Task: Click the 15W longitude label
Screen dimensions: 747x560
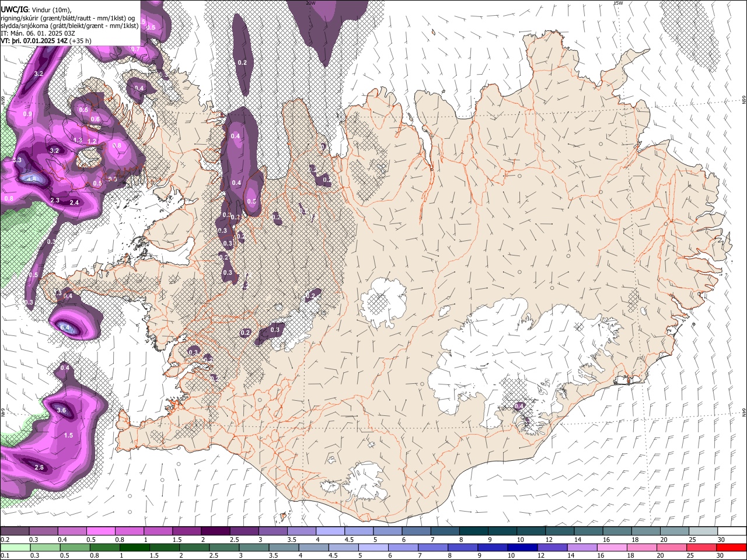Action: click(x=618, y=3)
